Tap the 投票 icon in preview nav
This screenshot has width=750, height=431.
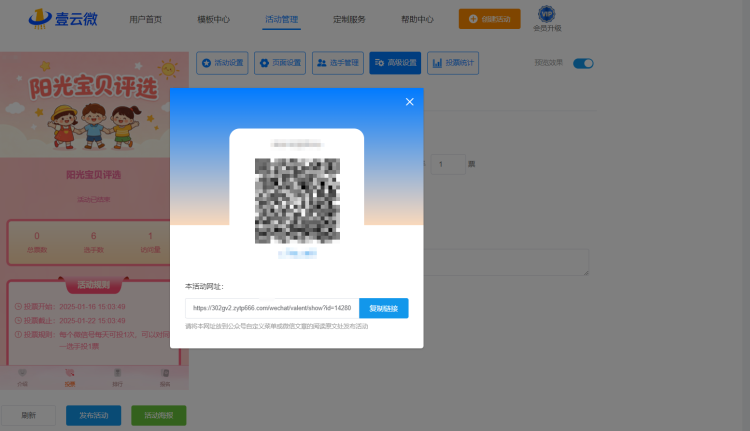pos(70,377)
